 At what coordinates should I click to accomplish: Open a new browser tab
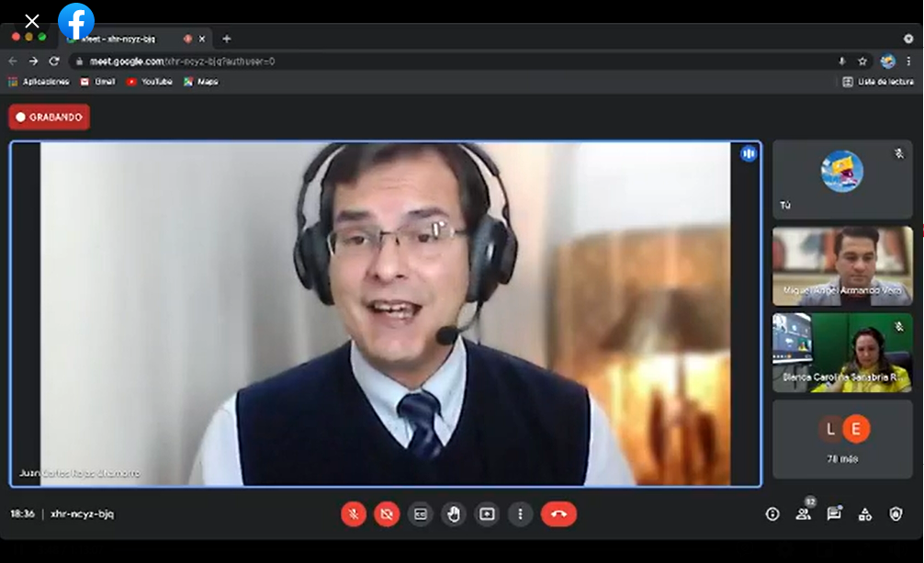(227, 39)
